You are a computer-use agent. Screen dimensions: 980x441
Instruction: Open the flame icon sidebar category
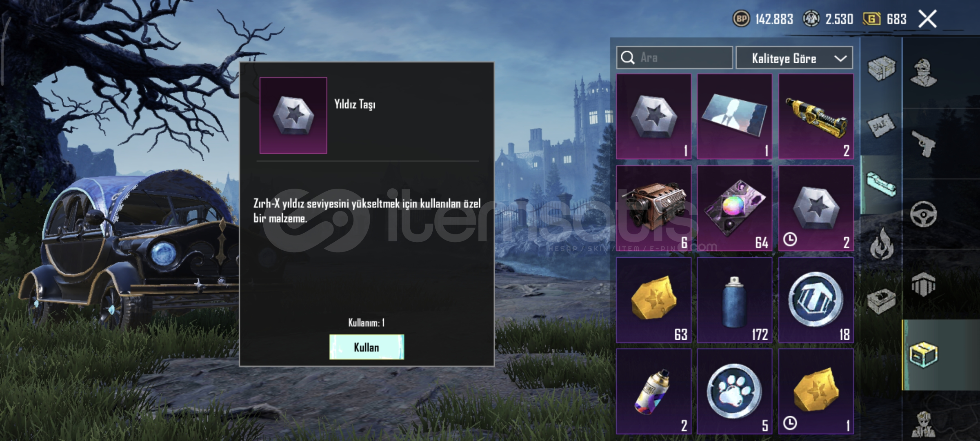[x=882, y=244]
